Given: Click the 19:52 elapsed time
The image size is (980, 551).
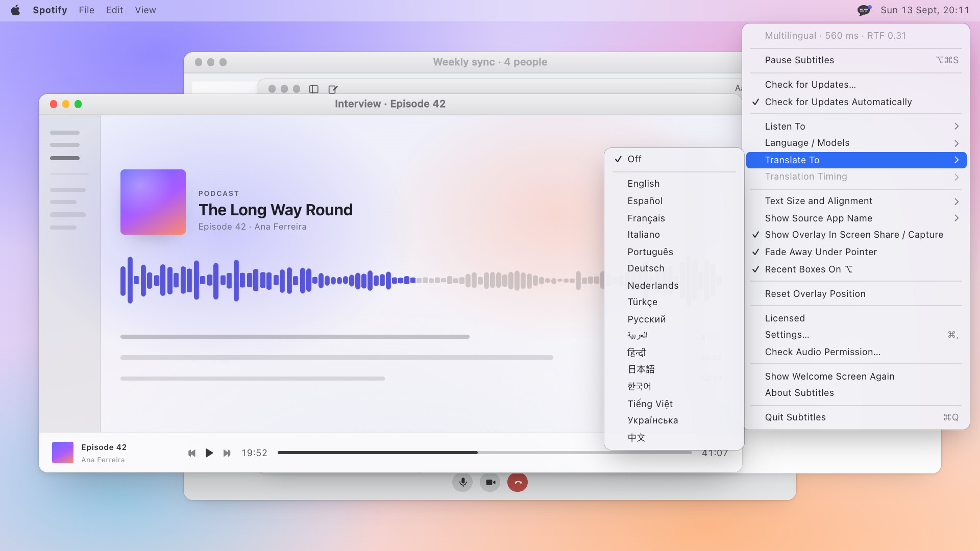Looking at the screenshot, I should [x=255, y=453].
